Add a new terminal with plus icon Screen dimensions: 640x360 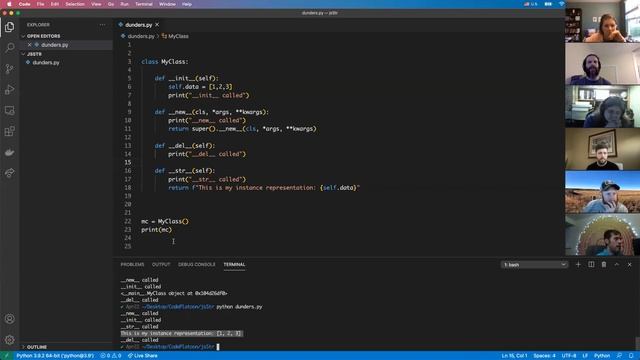pos(578,264)
